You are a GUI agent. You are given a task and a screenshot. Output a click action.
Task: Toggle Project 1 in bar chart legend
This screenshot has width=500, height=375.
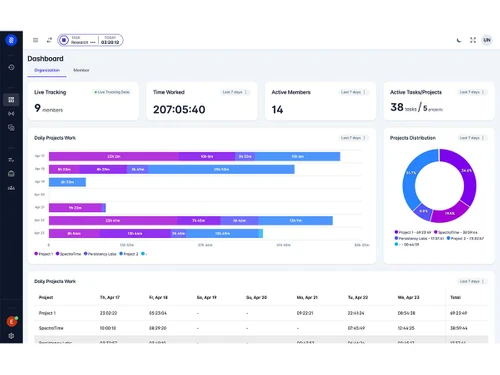(x=44, y=254)
